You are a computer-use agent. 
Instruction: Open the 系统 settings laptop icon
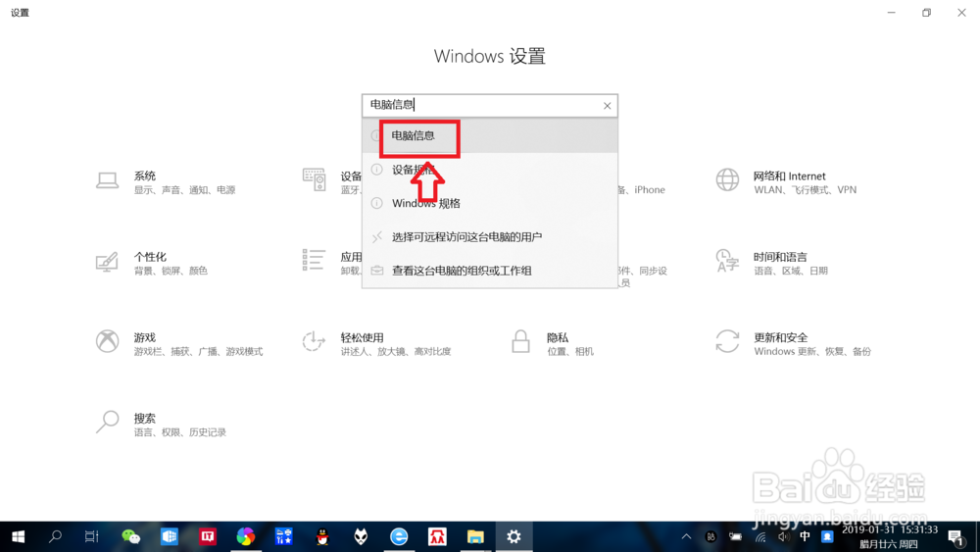click(107, 180)
